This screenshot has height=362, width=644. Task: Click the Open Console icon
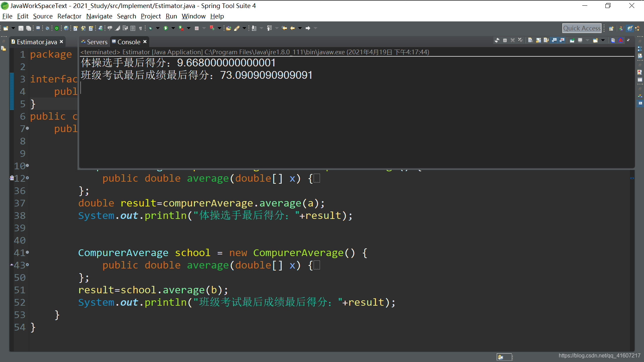[x=595, y=40]
